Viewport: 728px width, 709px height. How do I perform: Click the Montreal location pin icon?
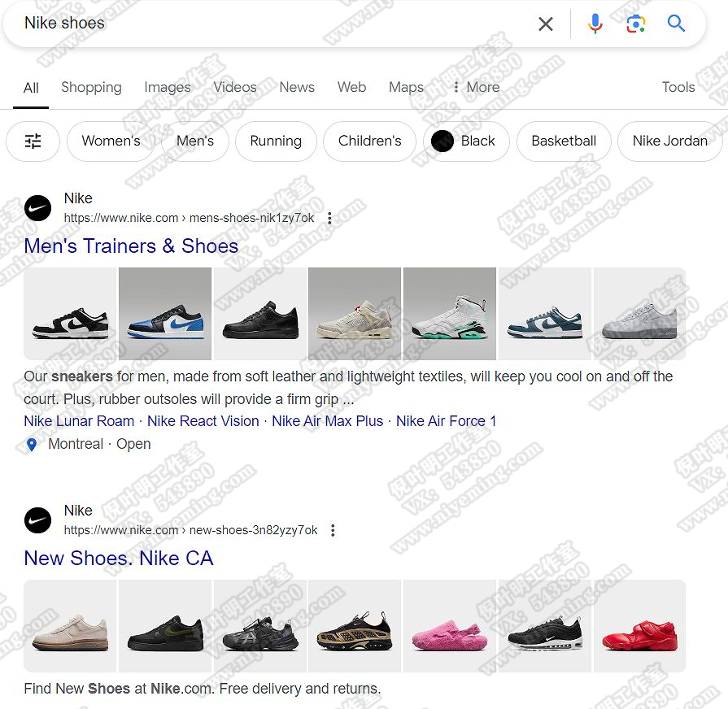(x=32, y=445)
